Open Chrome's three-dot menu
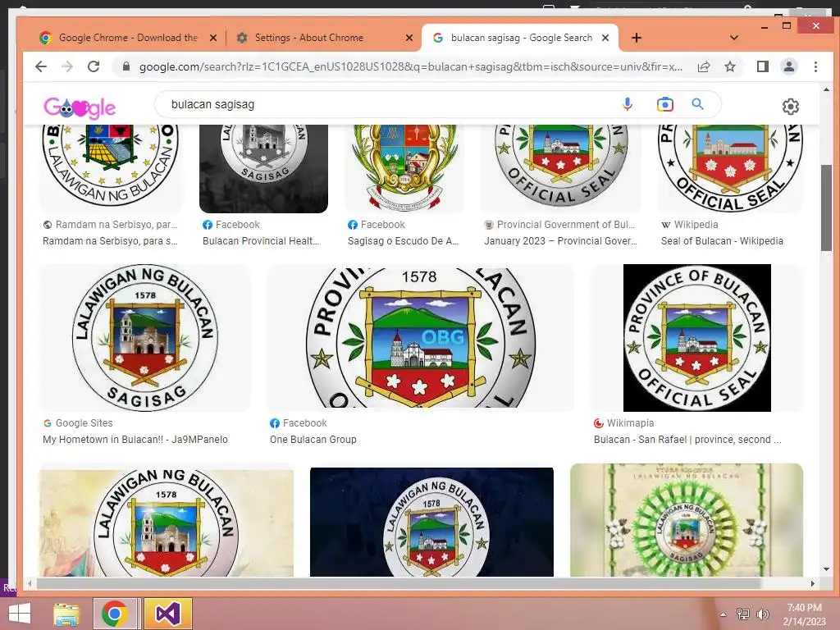Screen dimensions: 840x630 (x=815, y=66)
